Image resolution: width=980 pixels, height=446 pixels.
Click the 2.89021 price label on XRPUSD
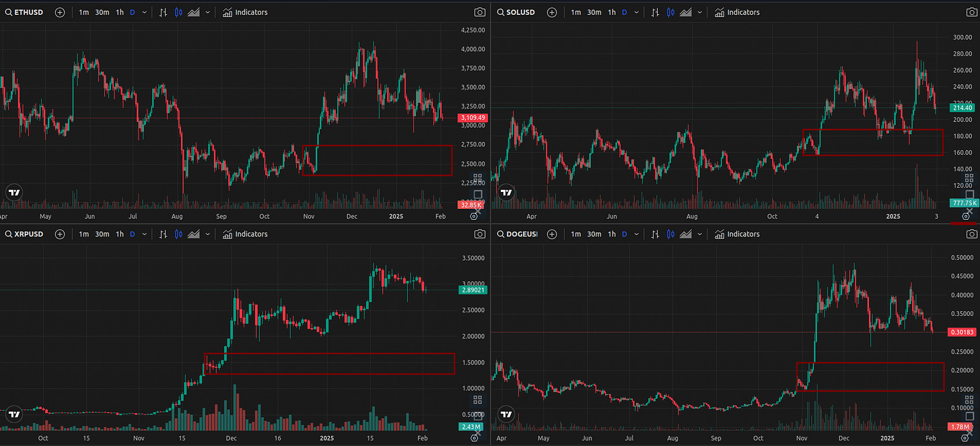pos(473,290)
